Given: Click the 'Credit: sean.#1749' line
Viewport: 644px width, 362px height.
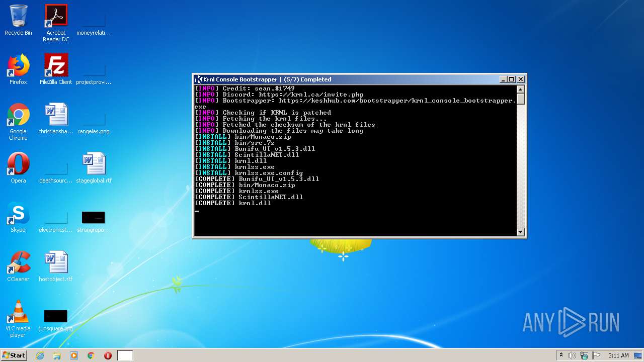Looking at the screenshot, I should (245, 88).
